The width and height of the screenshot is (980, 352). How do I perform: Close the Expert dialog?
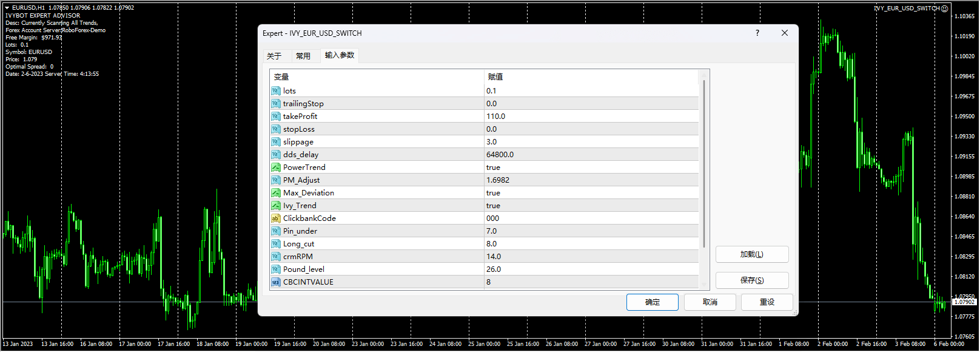[785, 33]
